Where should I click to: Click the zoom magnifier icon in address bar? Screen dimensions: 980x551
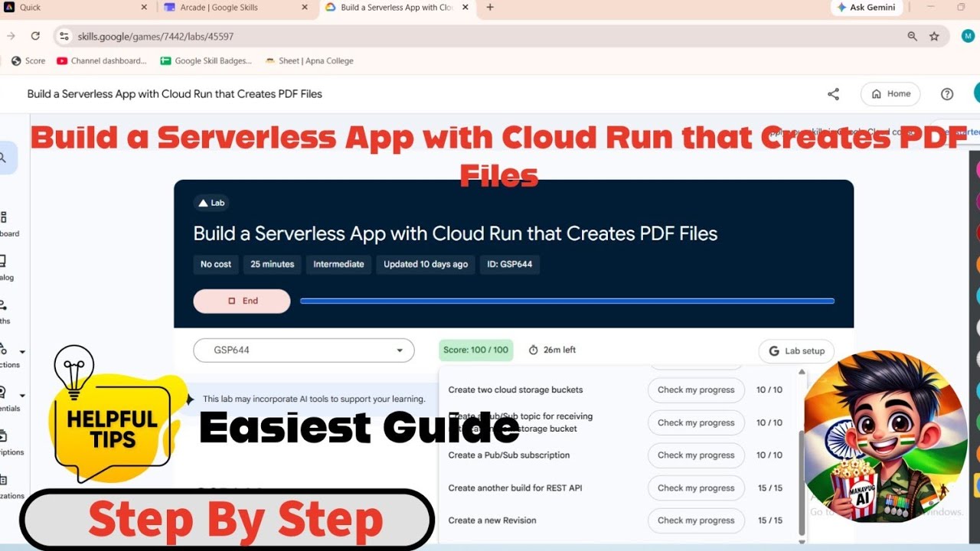pos(912,36)
